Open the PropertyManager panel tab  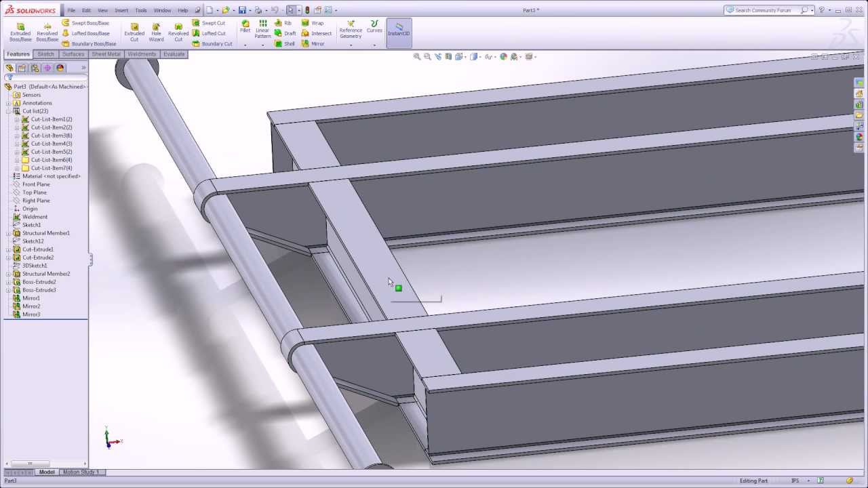pyautogui.click(x=22, y=68)
